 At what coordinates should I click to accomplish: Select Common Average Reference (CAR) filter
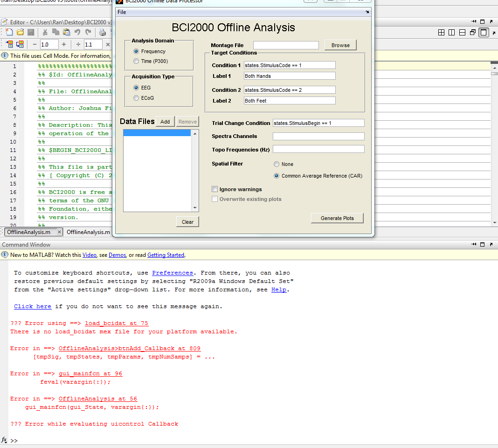click(x=277, y=176)
